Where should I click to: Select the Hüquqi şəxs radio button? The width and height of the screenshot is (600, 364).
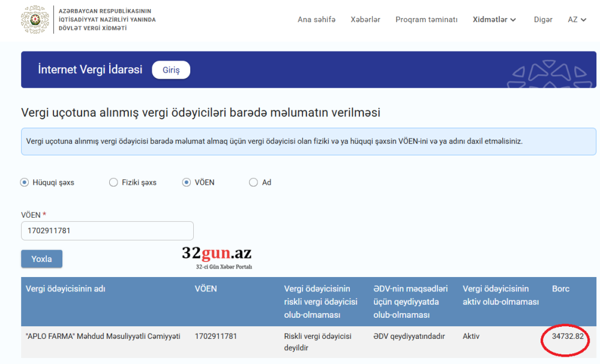click(x=25, y=182)
